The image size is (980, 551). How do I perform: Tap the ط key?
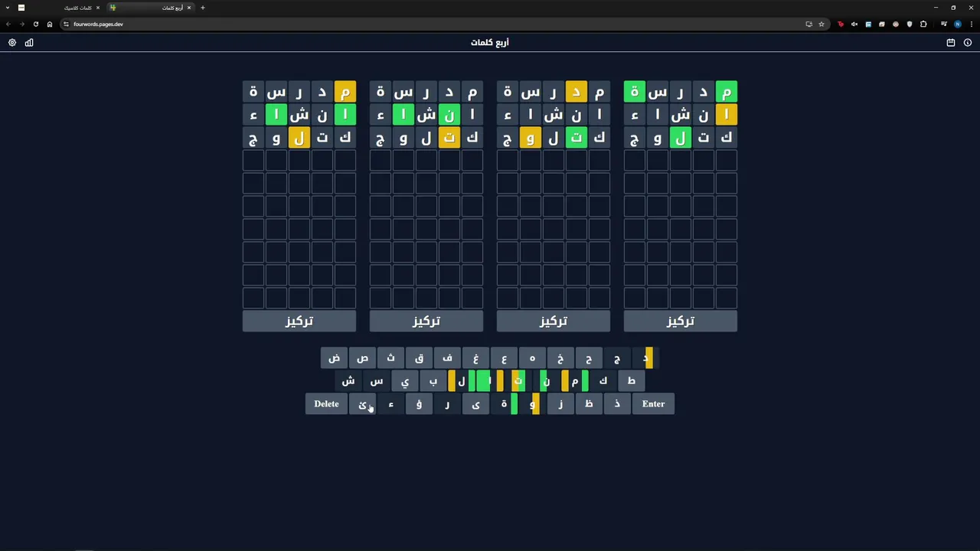[x=632, y=381]
